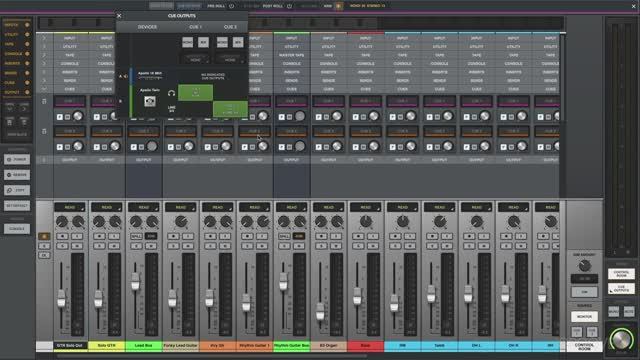Click the Cue 1 knob on Bass channel
This screenshot has height=360, width=640.
point(373,116)
